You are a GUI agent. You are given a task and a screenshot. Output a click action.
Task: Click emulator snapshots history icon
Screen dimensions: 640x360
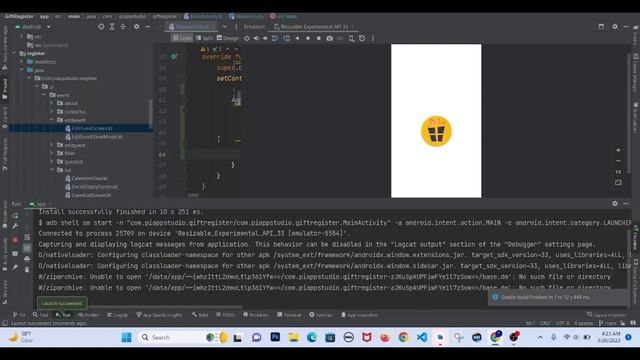pyautogui.click(x=362, y=38)
